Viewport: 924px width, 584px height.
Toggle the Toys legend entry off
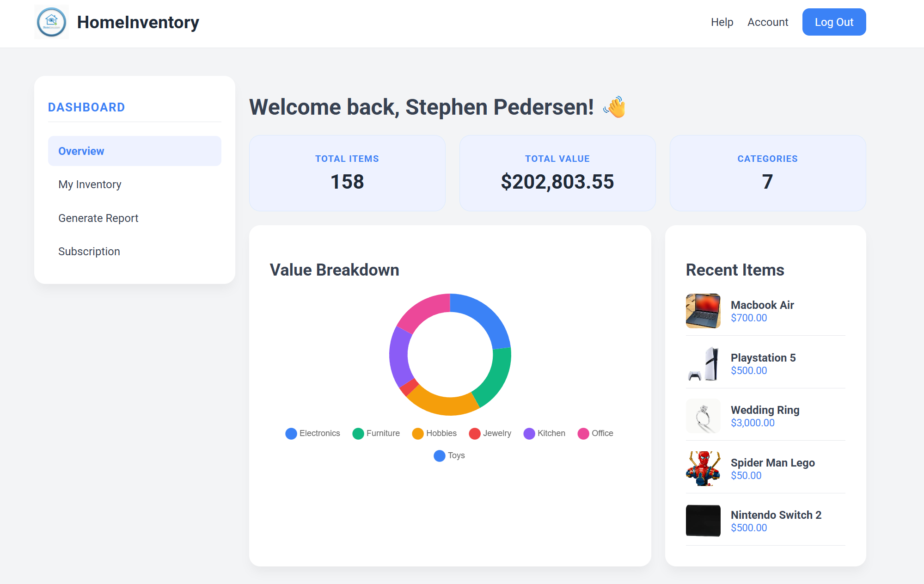[448, 456]
